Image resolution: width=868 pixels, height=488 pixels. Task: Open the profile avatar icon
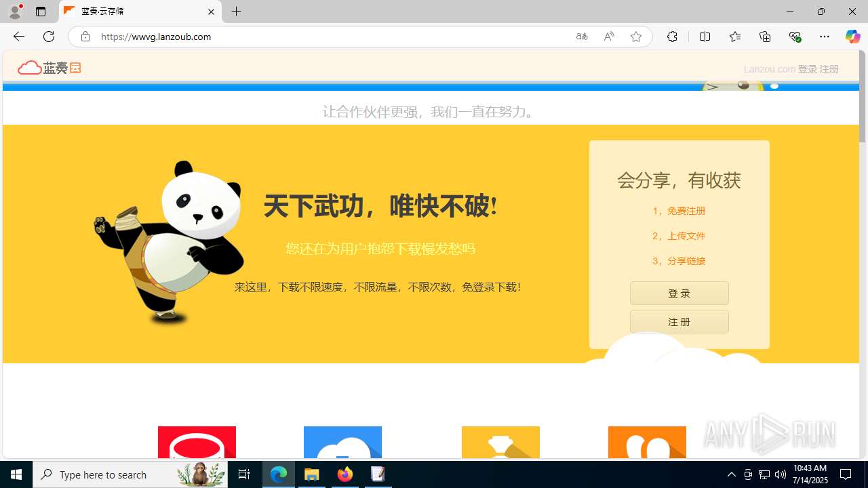point(15,12)
